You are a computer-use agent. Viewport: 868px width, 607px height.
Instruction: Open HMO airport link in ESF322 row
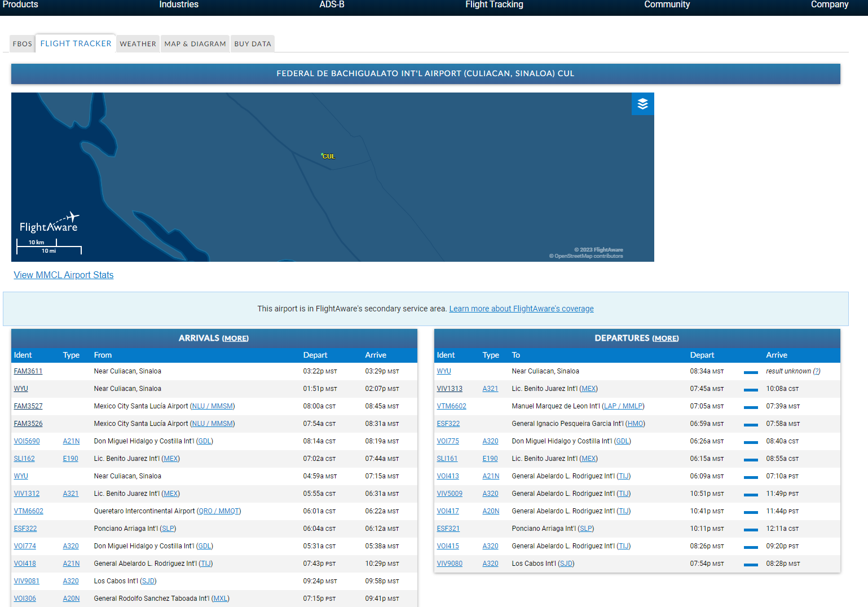click(x=635, y=424)
